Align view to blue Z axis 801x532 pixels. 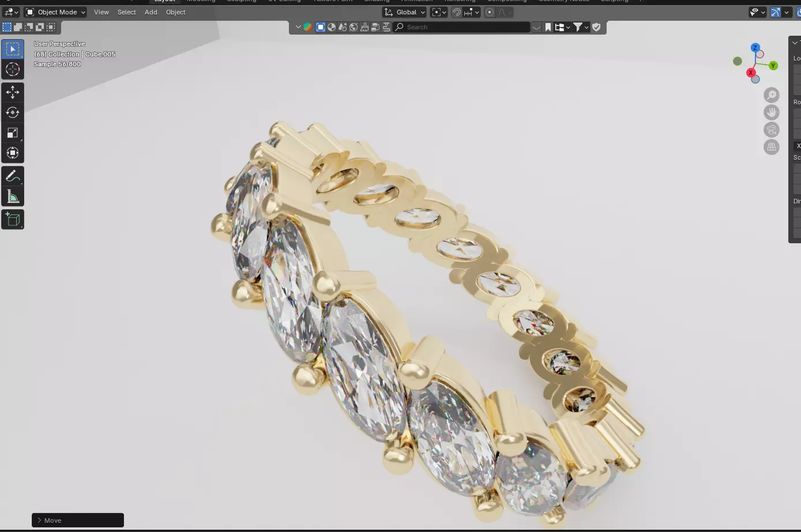pos(755,48)
